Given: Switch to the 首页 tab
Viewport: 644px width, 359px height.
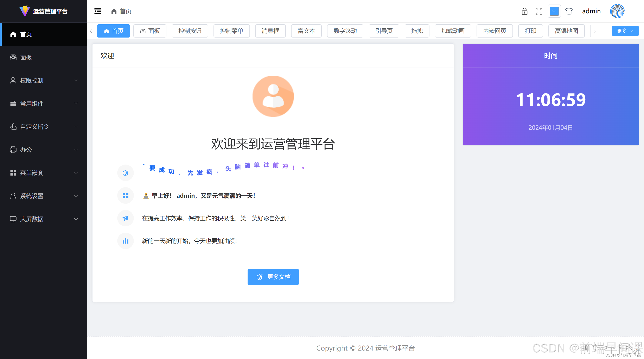Looking at the screenshot, I should [x=114, y=31].
